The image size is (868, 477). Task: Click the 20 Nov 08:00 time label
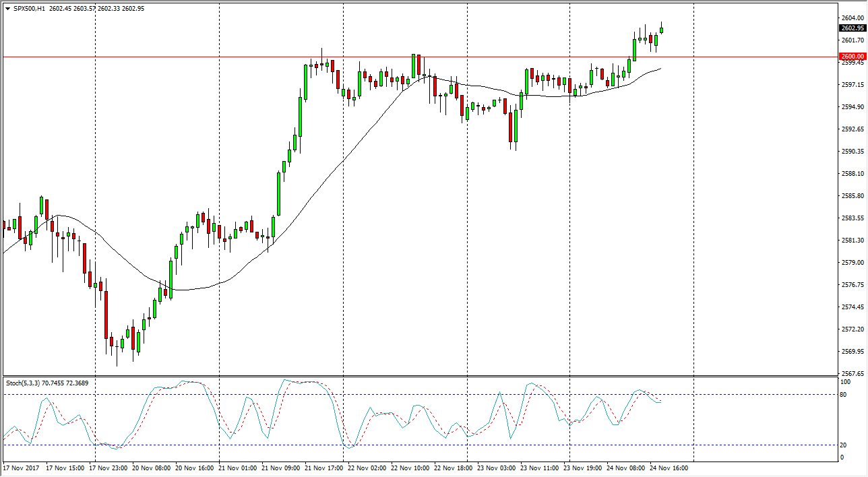pos(152,468)
